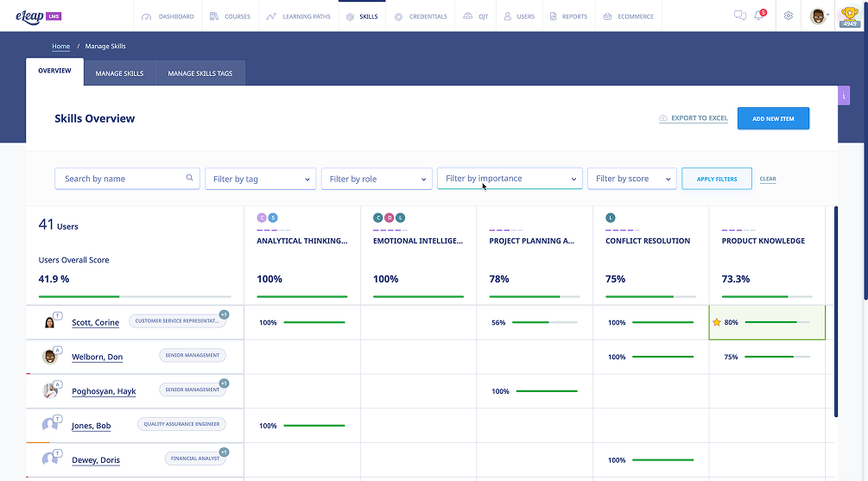
Task: Click the Analytical Thinking column header
Action: [x=302, y=241]
